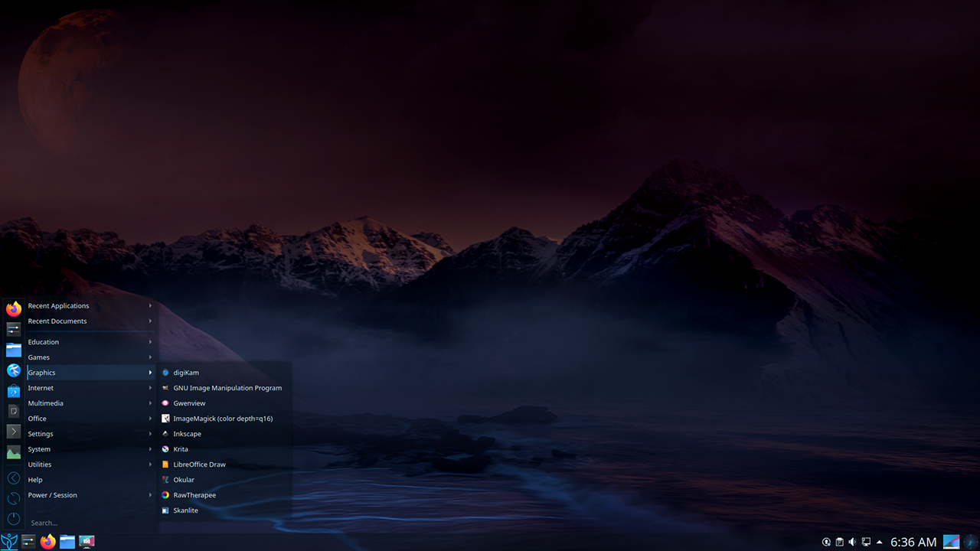Image resolution: width=980 pixels, height=551 pixels.
Task: Launch Firefox from the taskbar
Action: coord(48,542)
